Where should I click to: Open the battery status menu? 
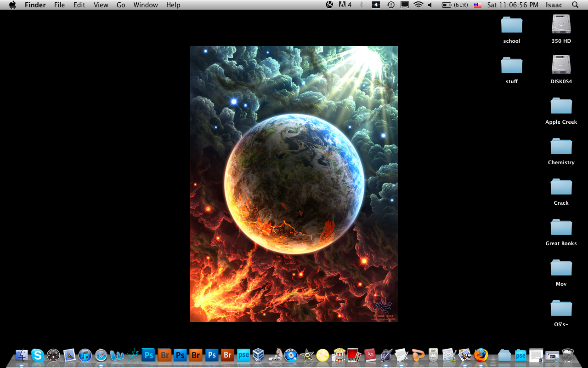pyautogui.click(x=454, y=5)
